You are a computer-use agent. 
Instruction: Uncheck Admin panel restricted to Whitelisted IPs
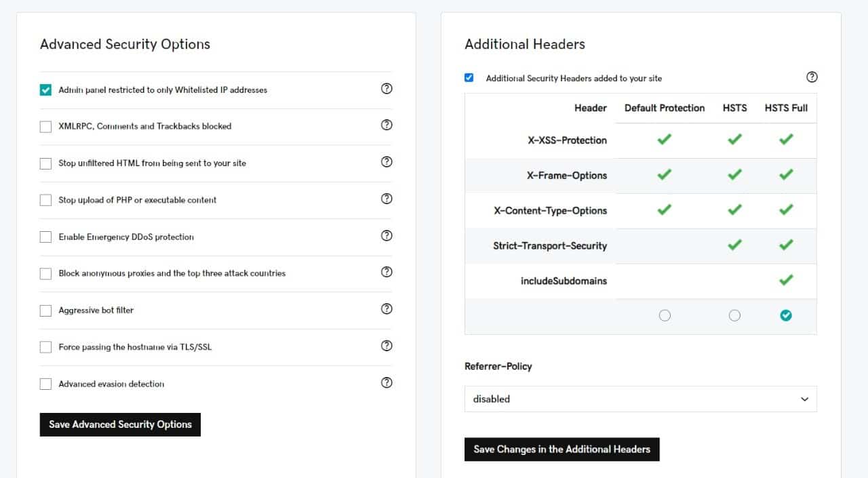click(x=45, y=89)
